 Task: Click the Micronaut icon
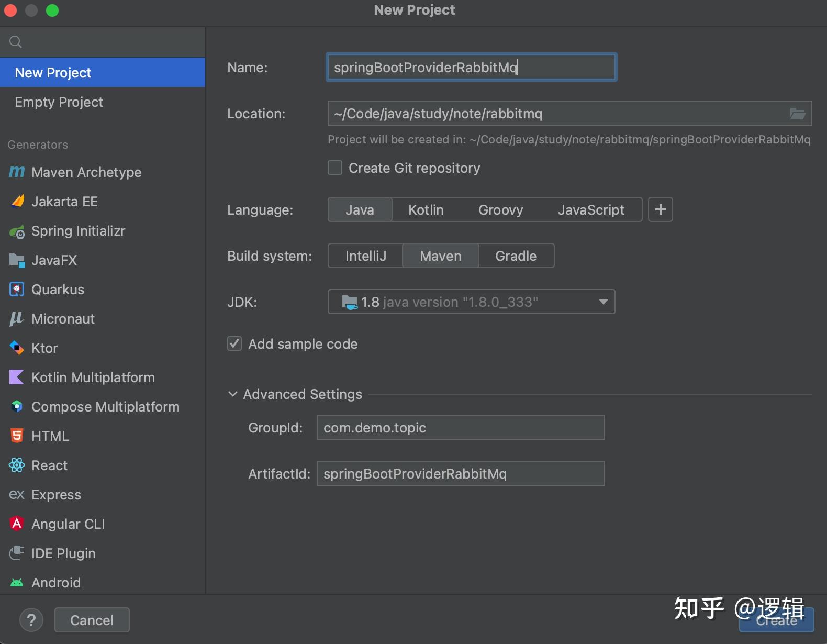17,319
